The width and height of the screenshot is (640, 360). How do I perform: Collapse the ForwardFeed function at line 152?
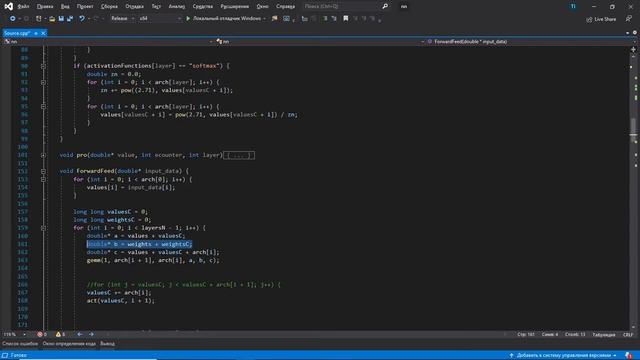click(x=43, y=171)
